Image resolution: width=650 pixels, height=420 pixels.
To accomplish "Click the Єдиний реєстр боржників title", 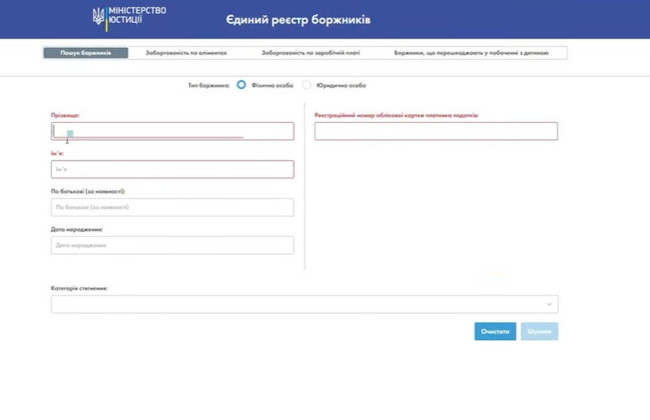I will 298,20.
